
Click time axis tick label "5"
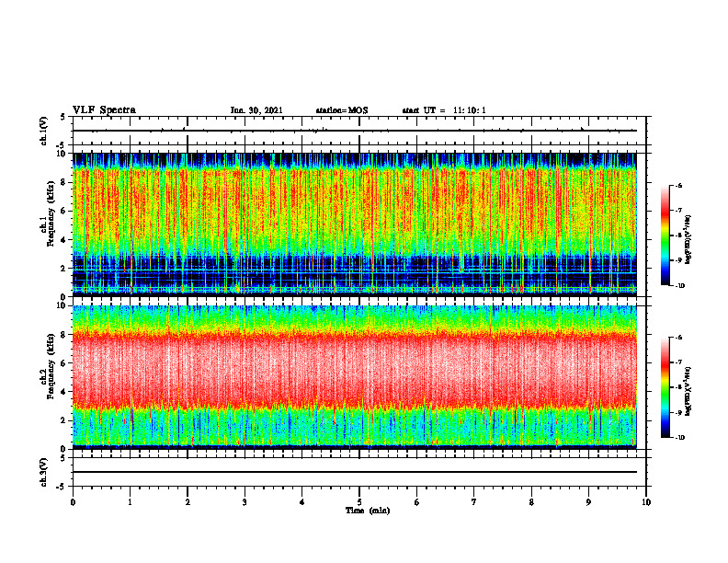click(359, 502)
